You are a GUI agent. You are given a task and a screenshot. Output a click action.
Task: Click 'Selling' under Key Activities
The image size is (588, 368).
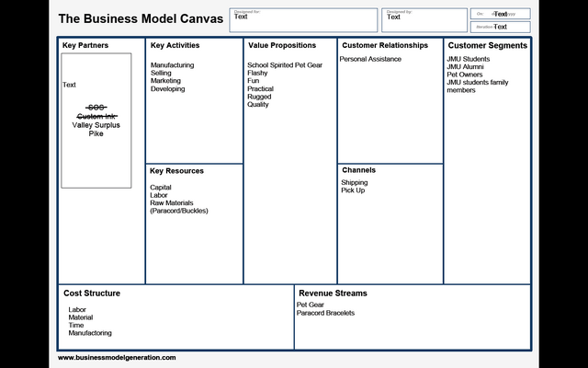coord(161,73)
